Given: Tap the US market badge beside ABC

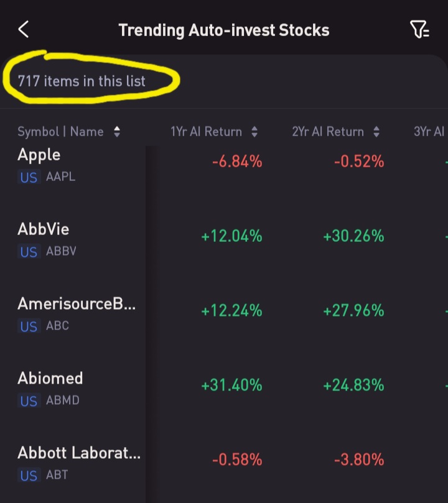Looking at the screenshot, I should [x=29, y=326].
